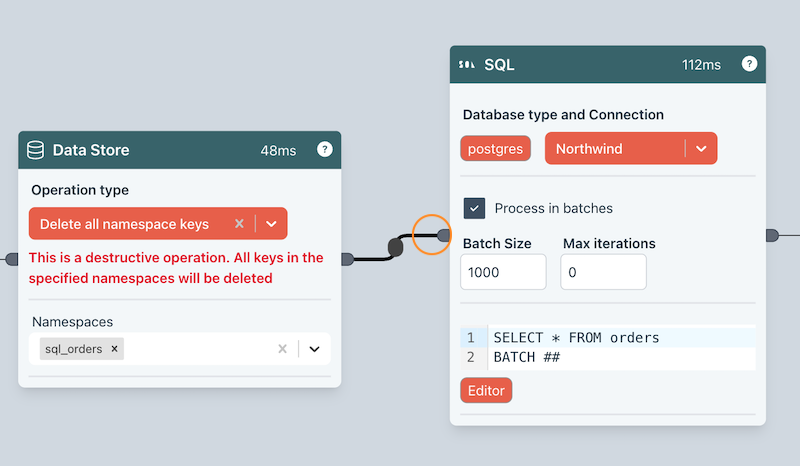The width and height of the screenshot is (800, 466).
Task: Clear the Delete all namespace keys selection
Action: pos(239,224)
